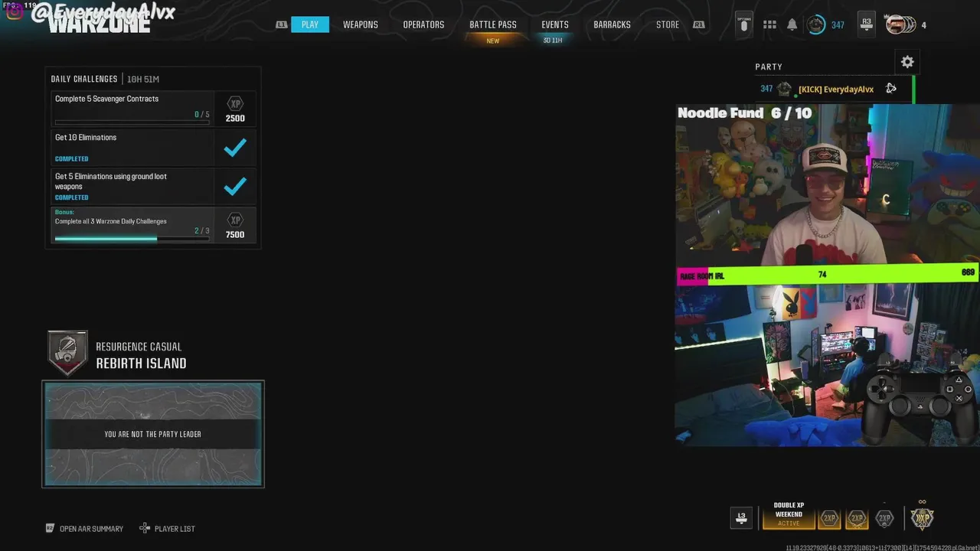This screenshot has width=980, height=551.
Task: Select the ground loot weapons challenge text
Action: pyautogui.click(x=111, y=181)
